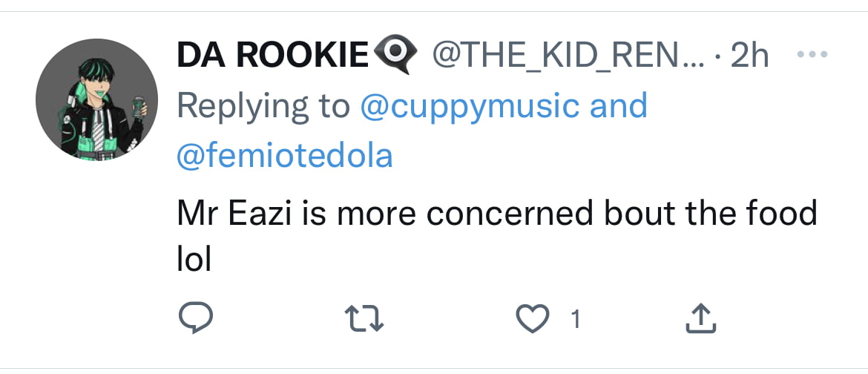868x374 pixels.
Task: Open DA ROOKIE's profile avatar picture
Action: [97, 99]
